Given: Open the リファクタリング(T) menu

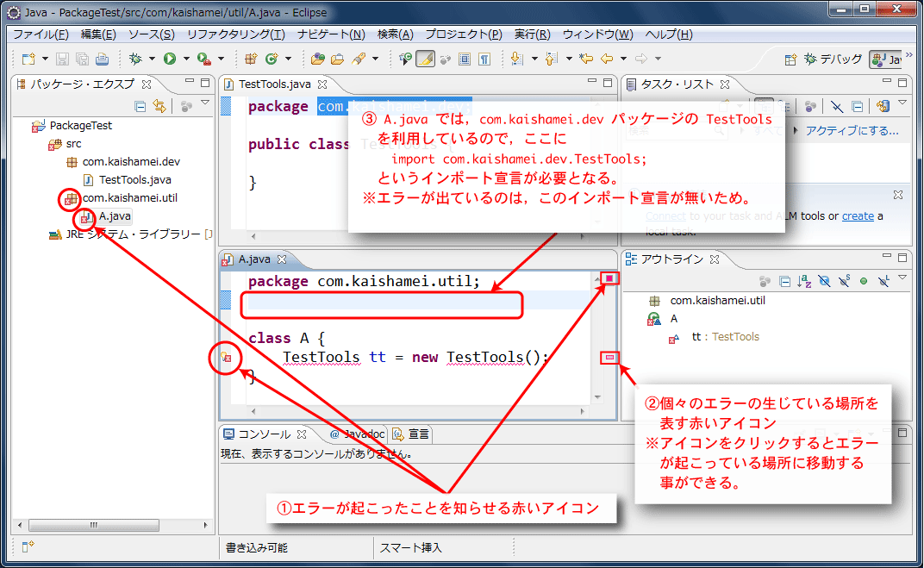Looking at the screenshot, I should coord(235,34).
